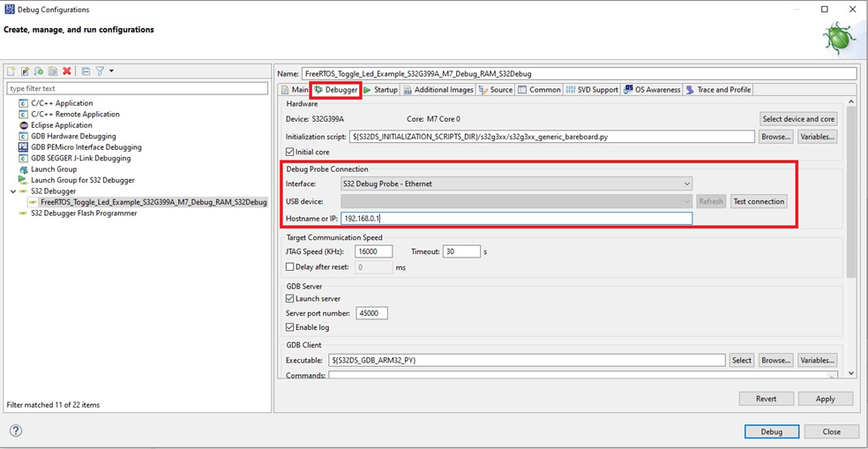
Task: Select C/C++ Remote Application entry
Action: coord(75,114)
